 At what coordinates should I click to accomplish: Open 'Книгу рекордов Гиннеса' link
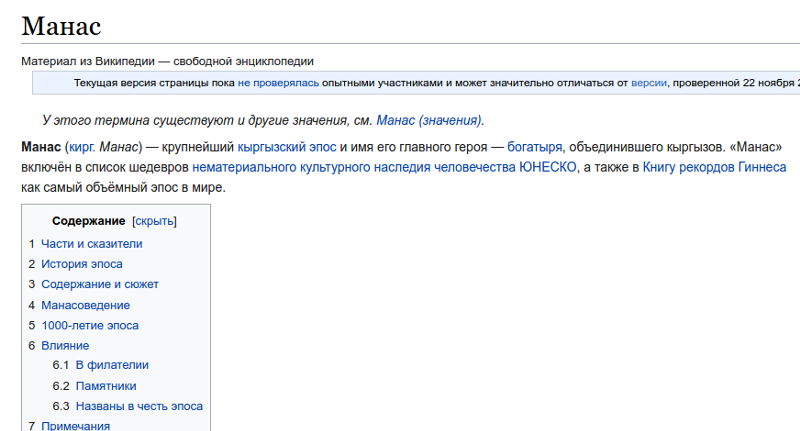[x=714, y=167]
